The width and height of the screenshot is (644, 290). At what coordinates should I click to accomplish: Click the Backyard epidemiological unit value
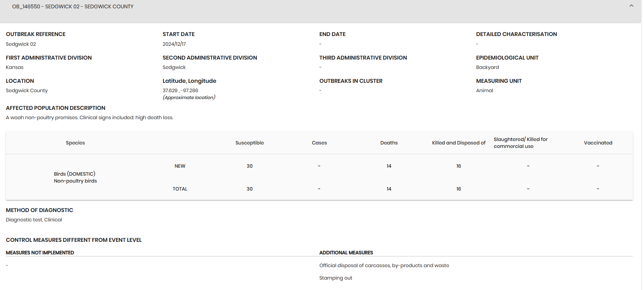coord(487,67)
